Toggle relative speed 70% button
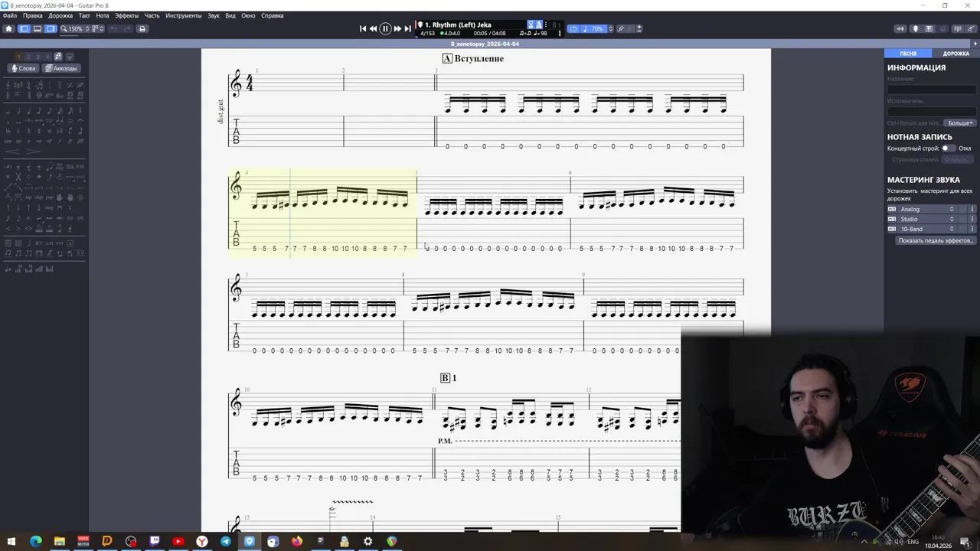 click(x=593, y=28)
